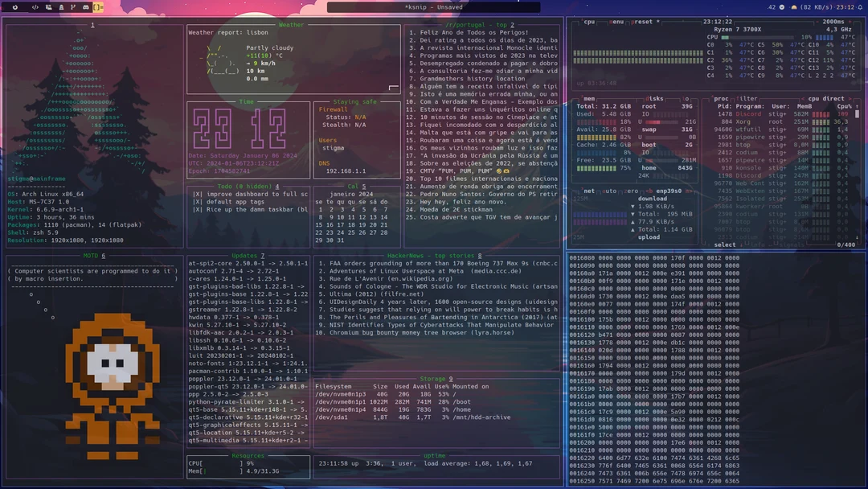Open the code editor icon in the top bar
Image resolution: width=868 pixels, height=489 pixels.
[x=35, y=6]
